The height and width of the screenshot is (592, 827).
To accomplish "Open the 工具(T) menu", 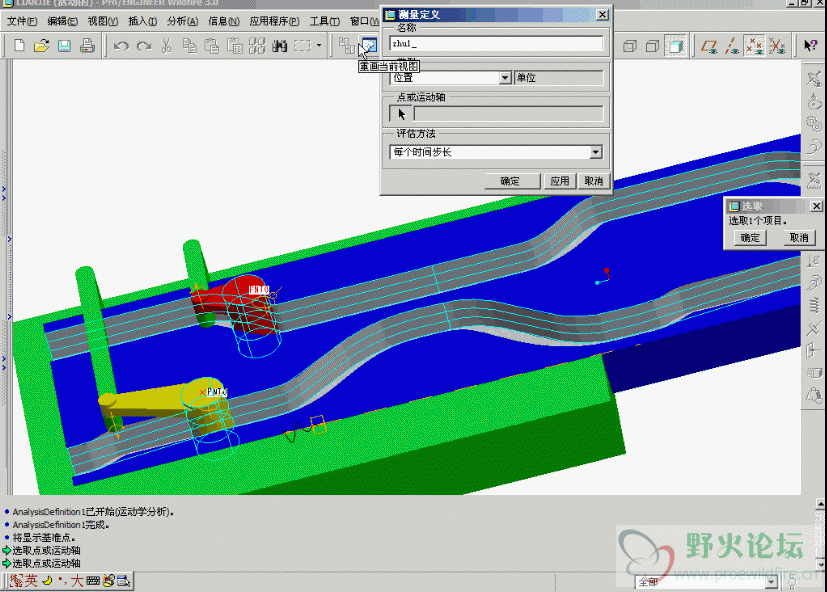I will [x=324, y=21].
